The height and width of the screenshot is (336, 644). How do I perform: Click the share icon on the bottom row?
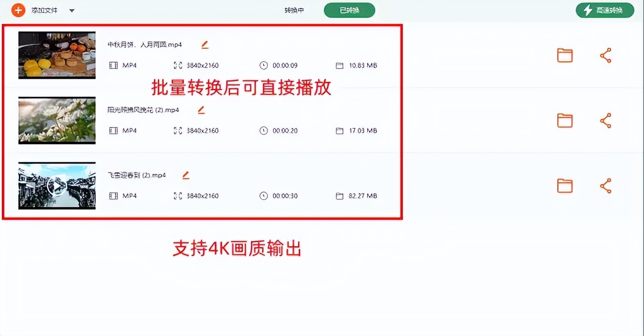coord(606,185)
